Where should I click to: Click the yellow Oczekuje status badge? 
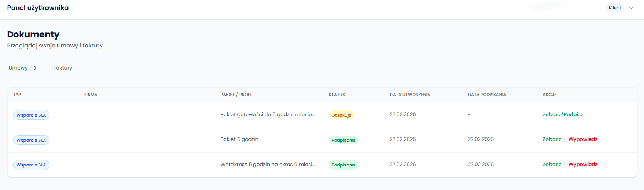coord(341,115)
